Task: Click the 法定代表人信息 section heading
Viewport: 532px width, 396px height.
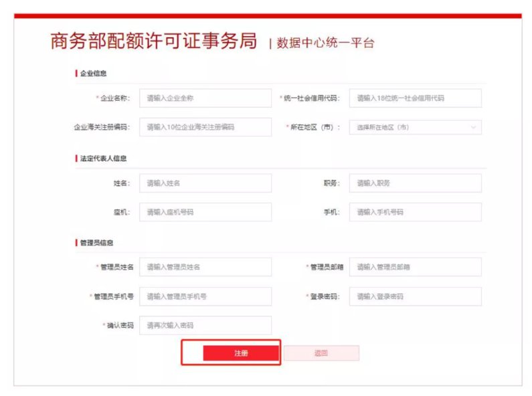Action: click(103, 159)
